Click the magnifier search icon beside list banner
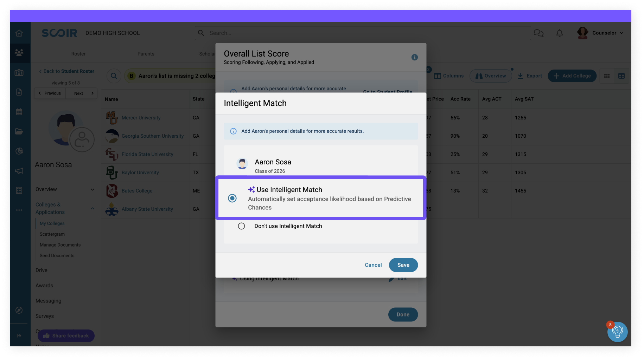This screenshot has width=644, height=359. pos(114,76)
